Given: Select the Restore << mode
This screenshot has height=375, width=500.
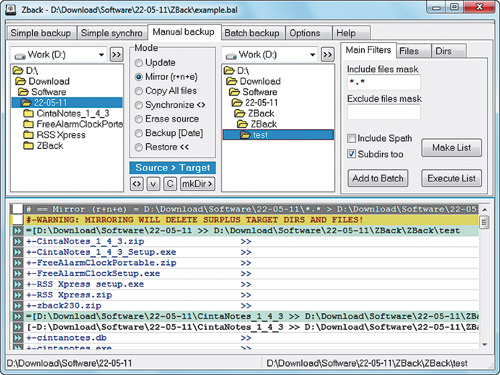Looking at the screenshot, I should pos(139,147).
